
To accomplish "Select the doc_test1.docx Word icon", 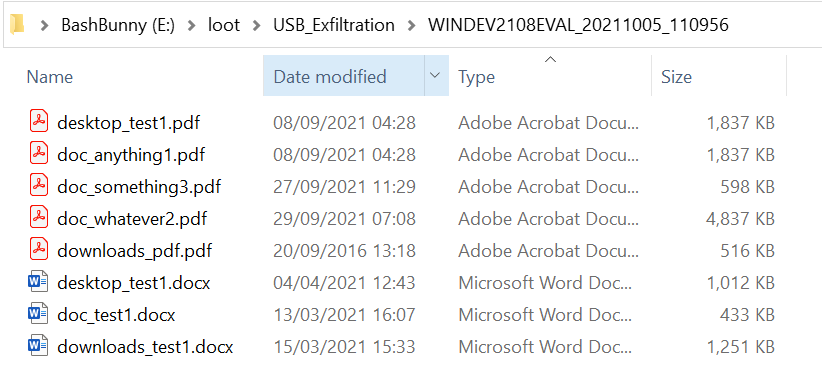I will pyautogui.click(x=38, y=314).
